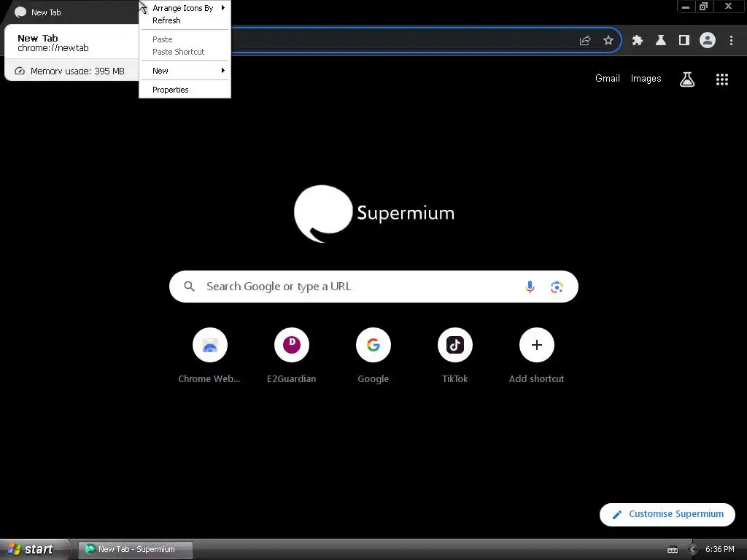This screenshot has width=747, height=560.
Task: Click the 6:36 PM taskbar clock
Action: tap(720, 550)
